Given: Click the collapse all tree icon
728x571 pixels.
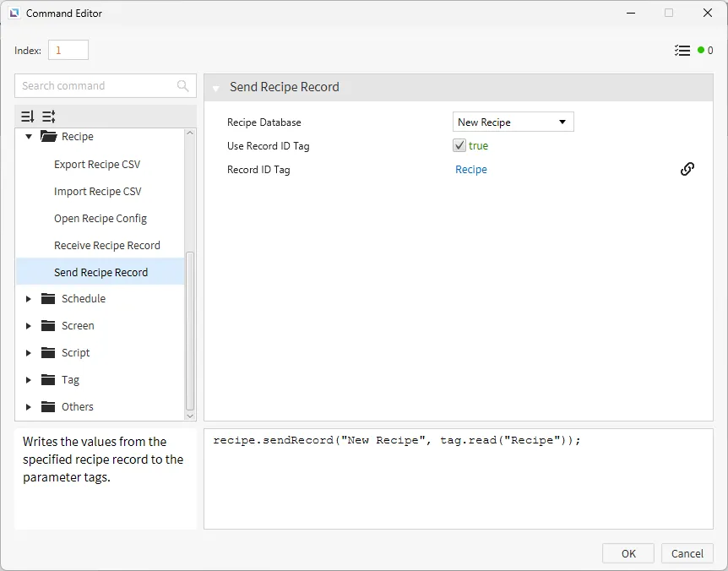Looking at the screenshot, I should (48, 117).
